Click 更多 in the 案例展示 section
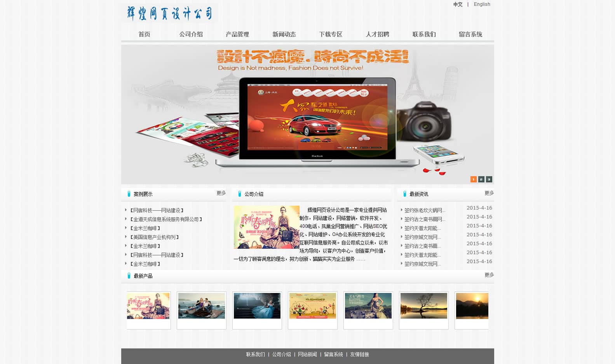The width and height of the screenshot is (615, 364). [x=221, y=193]
